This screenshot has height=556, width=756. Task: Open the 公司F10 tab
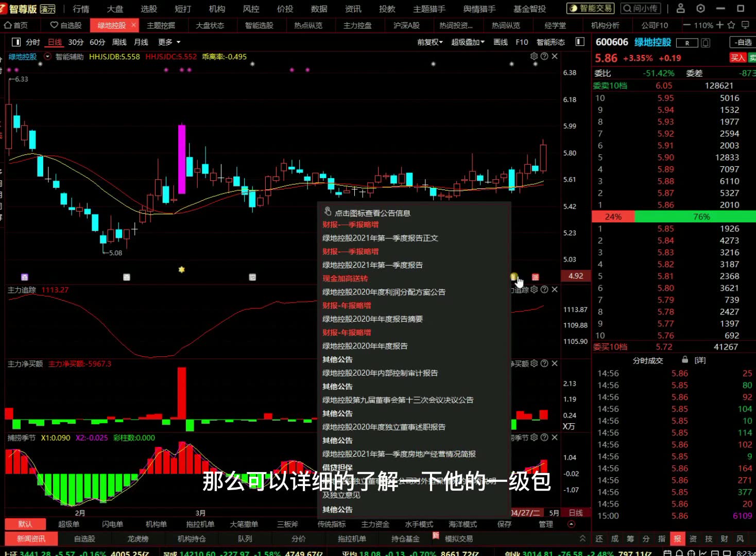pyautogui.click(x=655, y=25)
